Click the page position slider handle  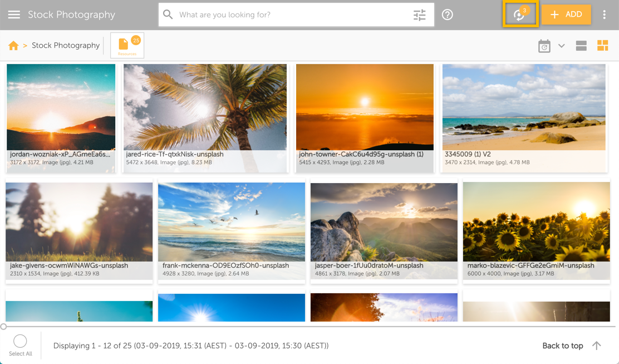click(x=3, y=327)
